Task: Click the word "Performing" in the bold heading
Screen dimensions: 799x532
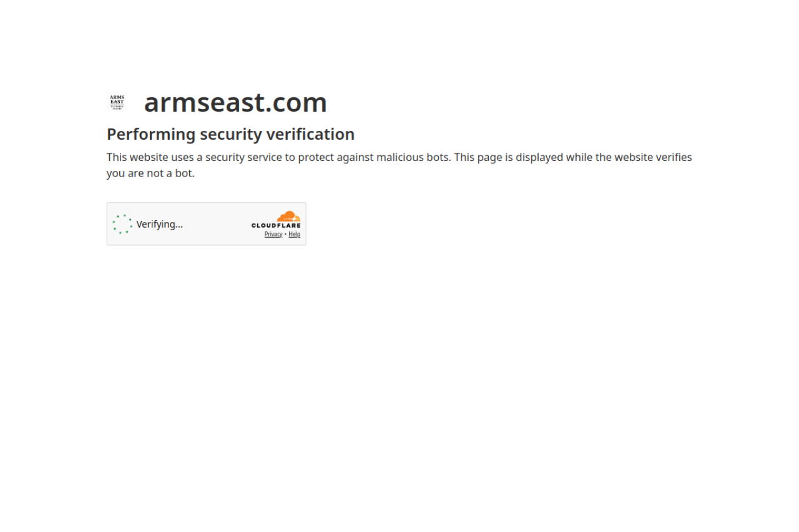Action: 151,134
